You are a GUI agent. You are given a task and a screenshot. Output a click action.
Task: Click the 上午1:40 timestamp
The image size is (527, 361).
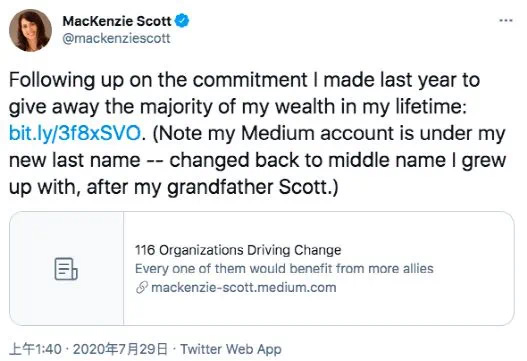click(x=35, y=349)
